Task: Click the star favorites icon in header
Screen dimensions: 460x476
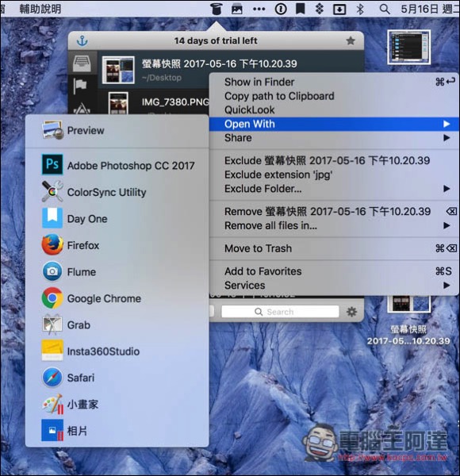Action: [351, 40]
